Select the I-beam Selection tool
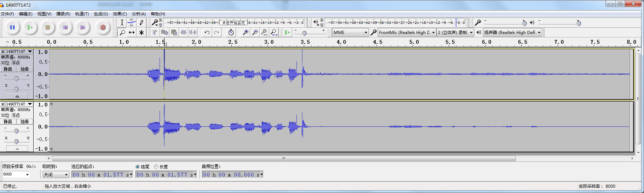The width and height of the screenshot is (644, 193). pyautogui.click(x=122, y=23)
